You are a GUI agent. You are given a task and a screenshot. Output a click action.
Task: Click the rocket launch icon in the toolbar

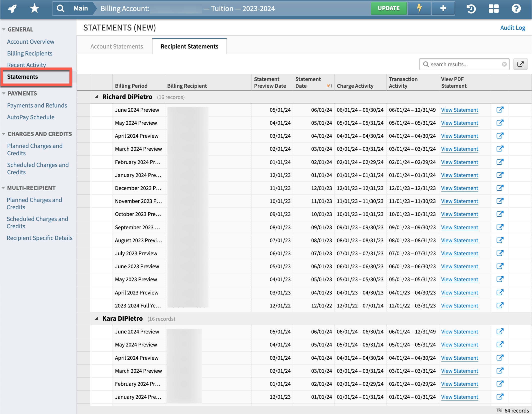pyautogui.click(x=11, y=8)
